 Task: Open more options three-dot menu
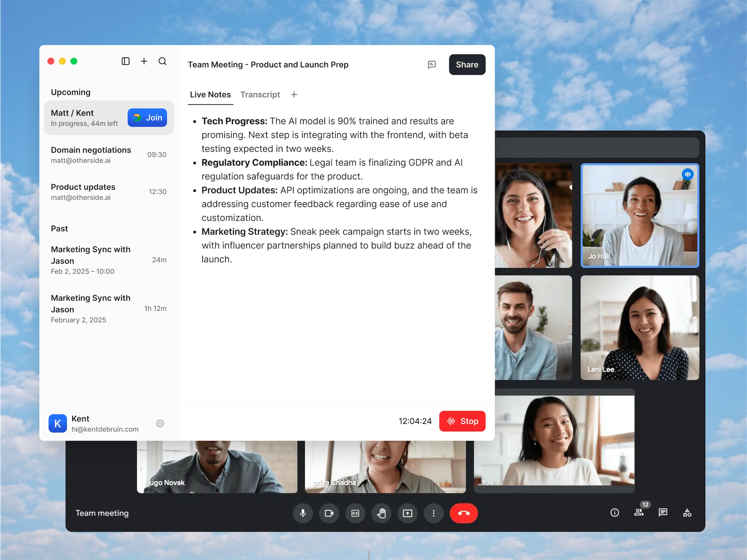pos(434,513)
